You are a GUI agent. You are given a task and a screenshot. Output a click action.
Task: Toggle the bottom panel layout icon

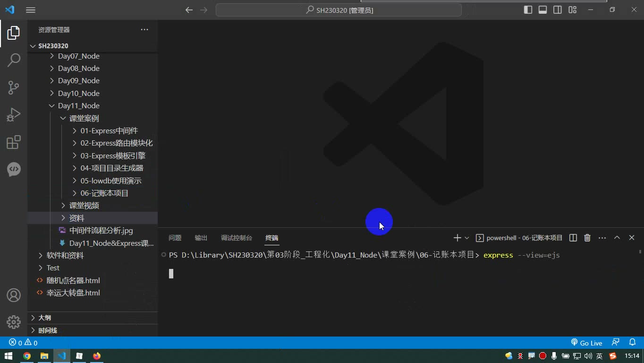click(x=543, y=10)
